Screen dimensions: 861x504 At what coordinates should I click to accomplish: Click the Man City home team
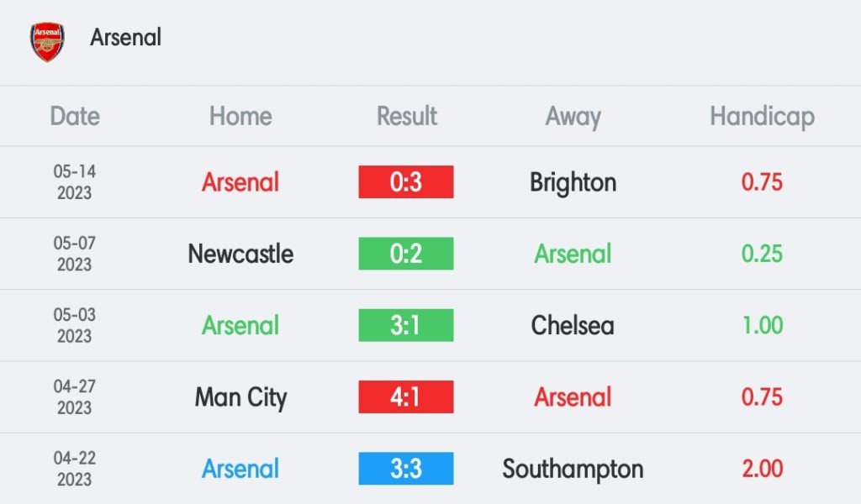(x=240, y=397)
